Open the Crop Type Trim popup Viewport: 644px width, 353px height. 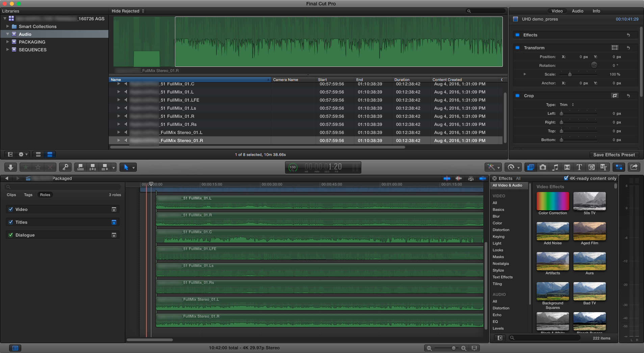click(567, 105)
